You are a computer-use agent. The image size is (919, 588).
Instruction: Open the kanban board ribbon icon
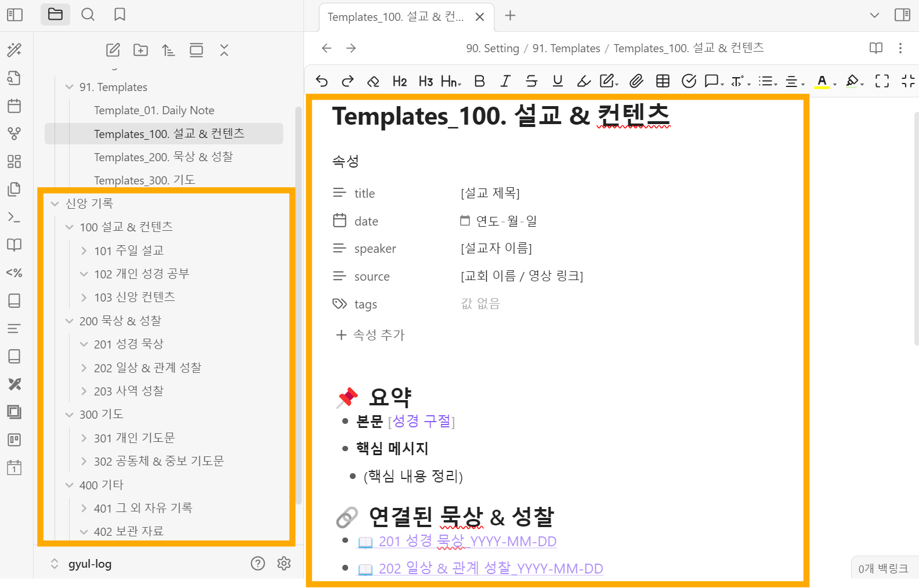click(x=14, y=440)
